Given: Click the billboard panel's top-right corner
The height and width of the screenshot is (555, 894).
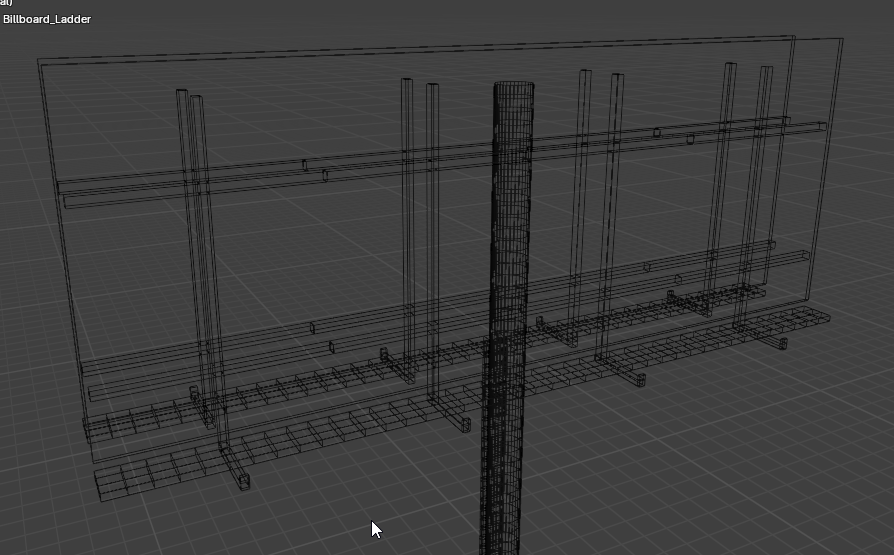Looking at the screenshot, I should click(x=842, y=40).
